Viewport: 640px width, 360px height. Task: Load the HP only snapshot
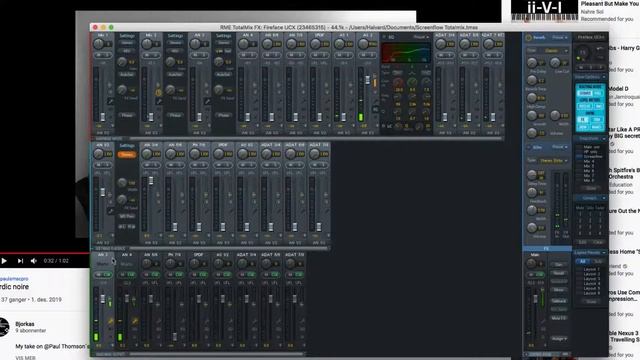(x=590, y=152)
